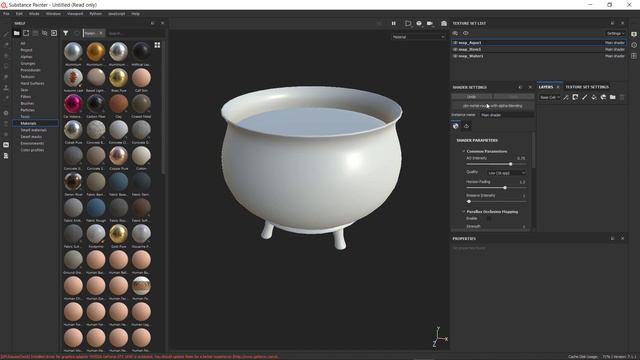
Task: Toggle visibility of third texture set row
Action: [x=455, y=56]
